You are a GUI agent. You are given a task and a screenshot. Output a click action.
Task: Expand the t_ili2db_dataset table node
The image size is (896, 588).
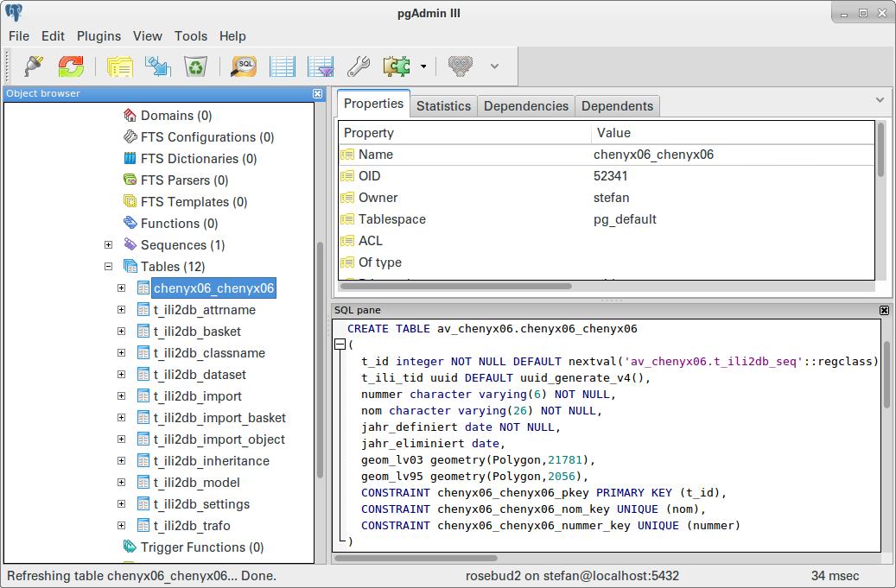121,375
